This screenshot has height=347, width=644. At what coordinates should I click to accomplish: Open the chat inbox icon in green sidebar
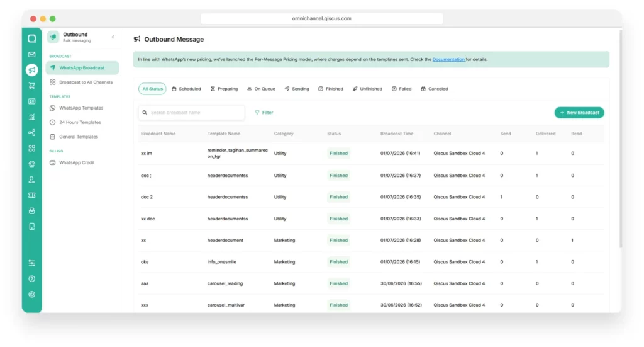(31, 38)
